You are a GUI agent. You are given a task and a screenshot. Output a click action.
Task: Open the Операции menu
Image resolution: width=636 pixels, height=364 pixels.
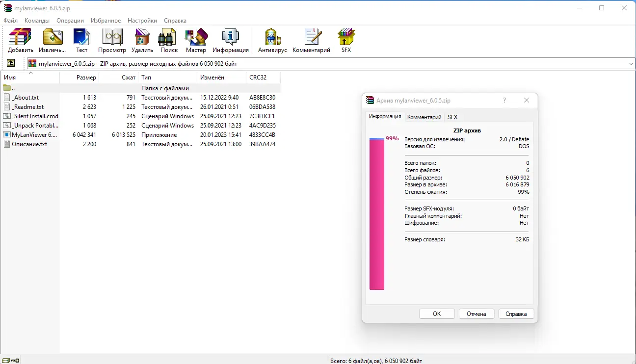point(70,20)
